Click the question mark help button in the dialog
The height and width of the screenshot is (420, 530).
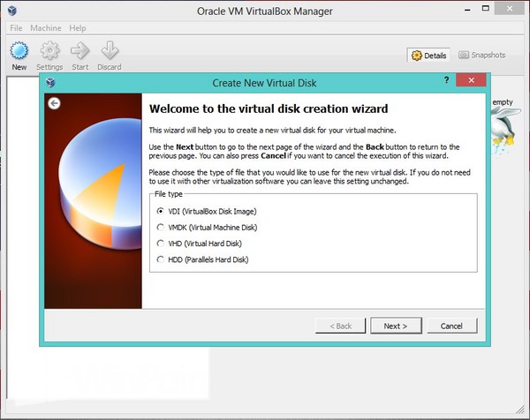pos(446,80)
